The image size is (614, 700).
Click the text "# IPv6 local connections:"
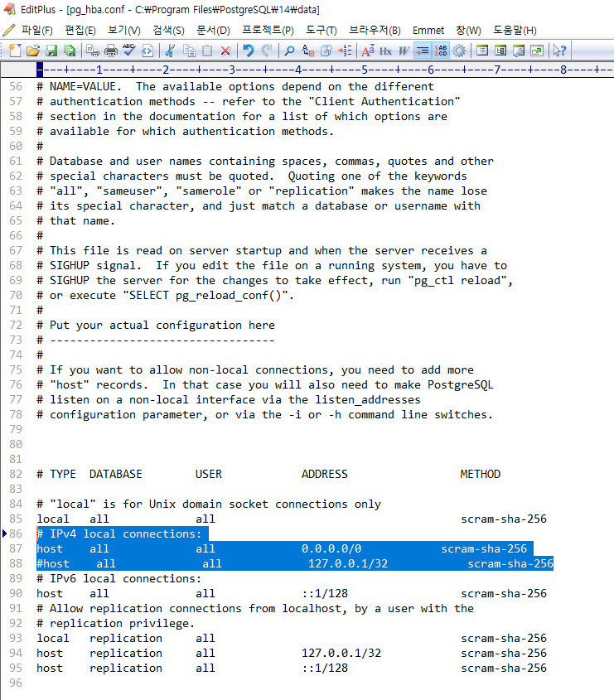pos(118,578)
